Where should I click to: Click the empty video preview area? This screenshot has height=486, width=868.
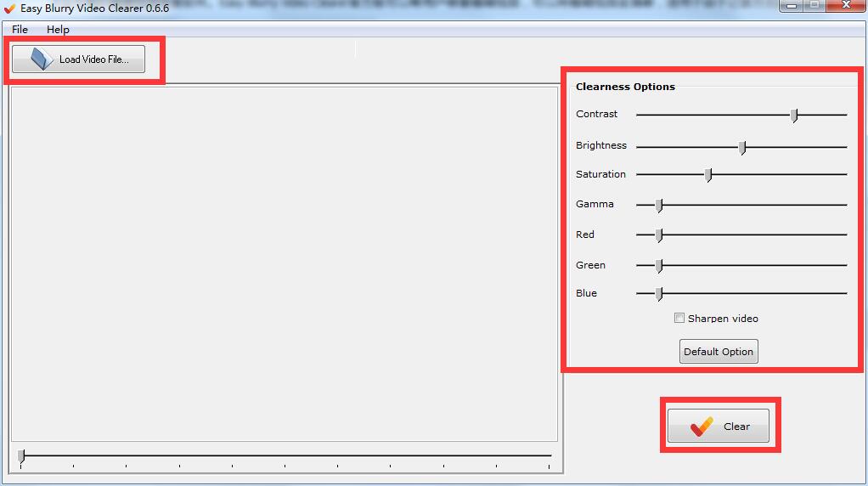[x=284, y=264]
